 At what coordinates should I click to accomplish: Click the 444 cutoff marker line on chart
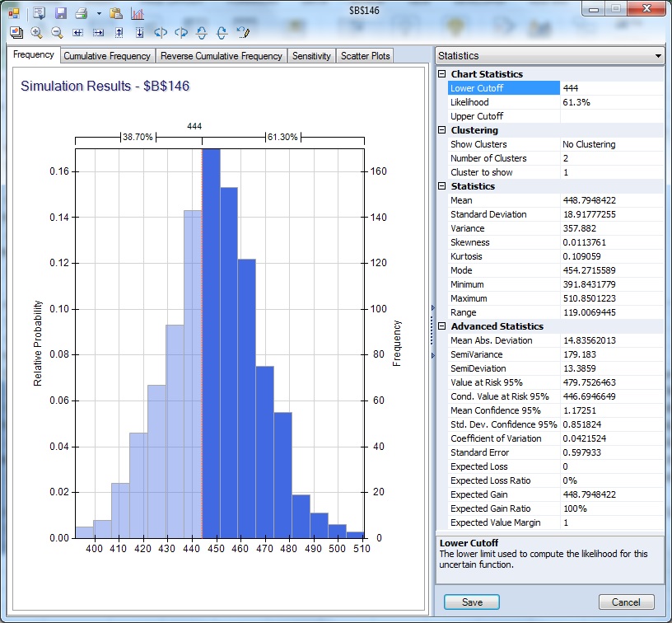coord(202,330)
